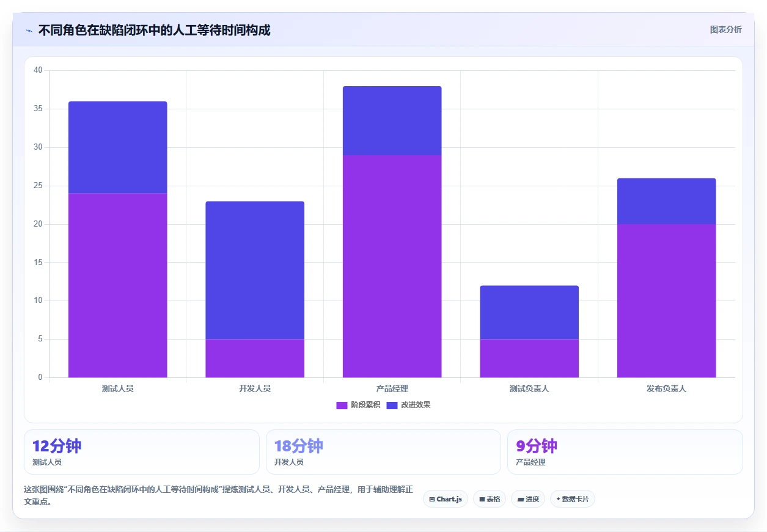
Task: Click the blue segment of the 产品经理 bar
Action: [392, 120]
